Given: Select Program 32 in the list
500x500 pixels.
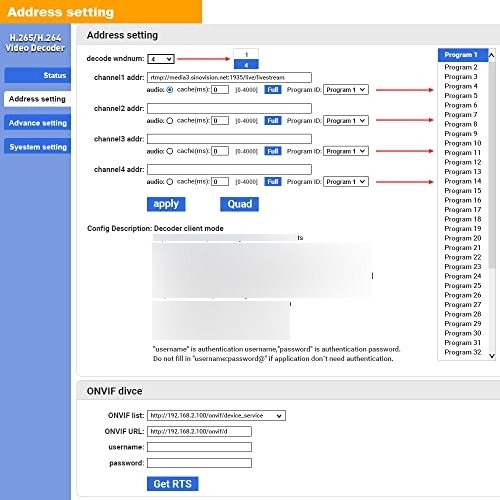Looking at the screenshot, I should coord(463,352).
